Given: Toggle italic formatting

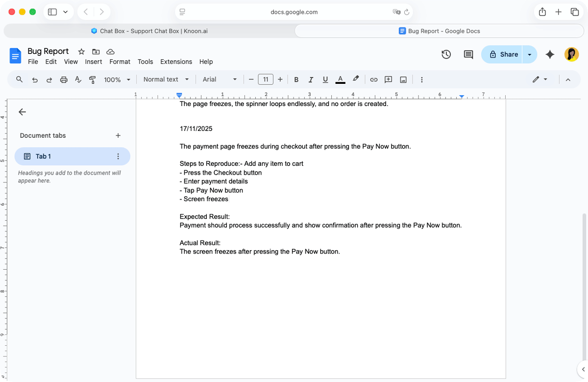Looking at the screenshot, I should click(x=311, y=79).
